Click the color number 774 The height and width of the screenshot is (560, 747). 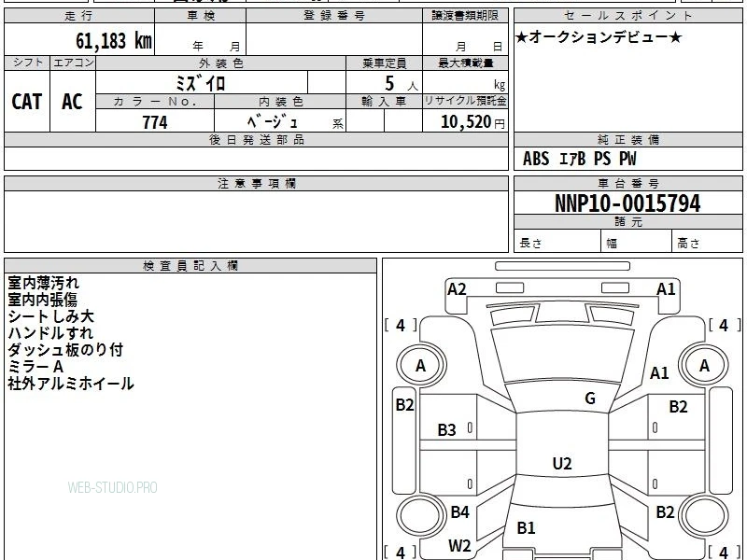click(x=155, y=122)
